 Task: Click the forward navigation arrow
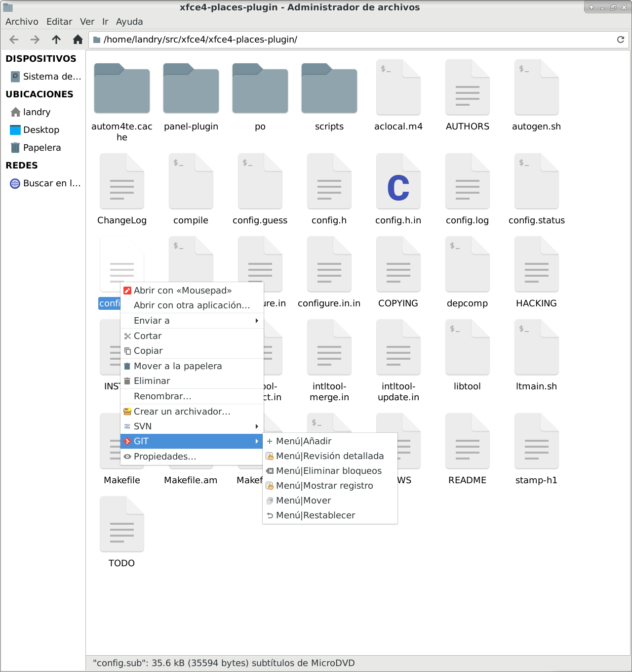click(35, 40)
